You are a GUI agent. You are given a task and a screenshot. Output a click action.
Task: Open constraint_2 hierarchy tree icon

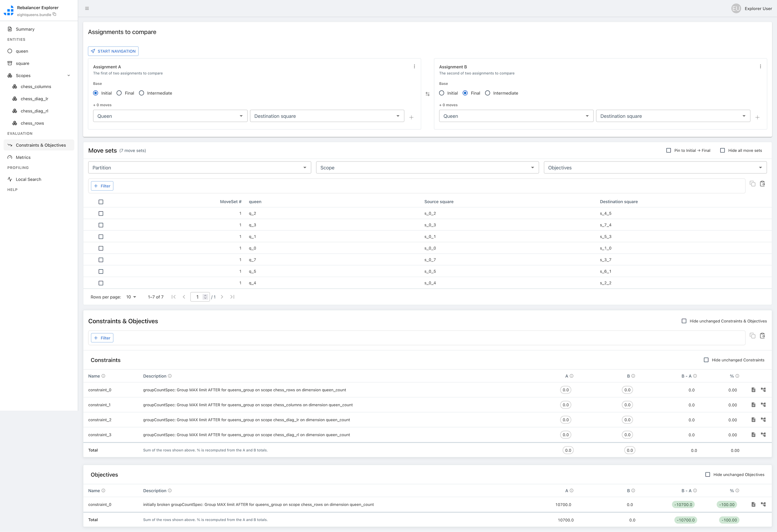(x=763, y=420)
